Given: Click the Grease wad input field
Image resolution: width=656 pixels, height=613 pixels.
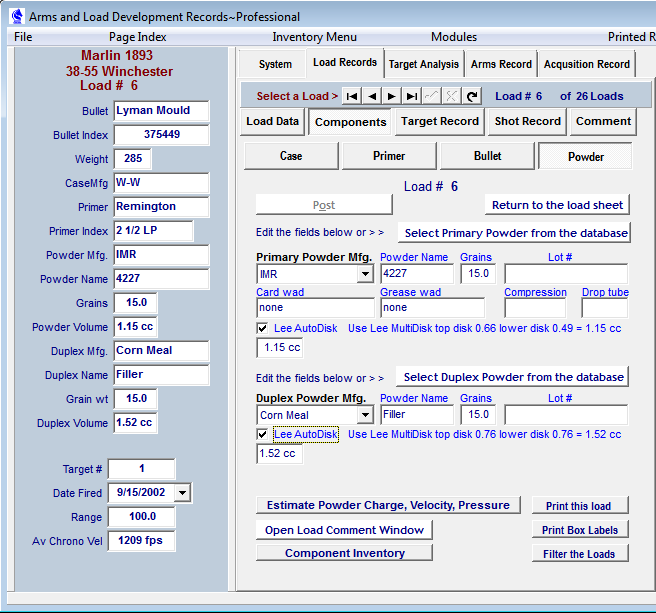Looking at the screenshot, I should coord(433,308).
